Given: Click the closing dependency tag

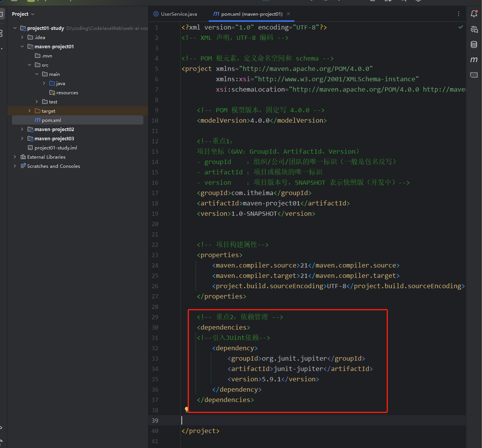Looking at the screenshot, I should [237, 389].
